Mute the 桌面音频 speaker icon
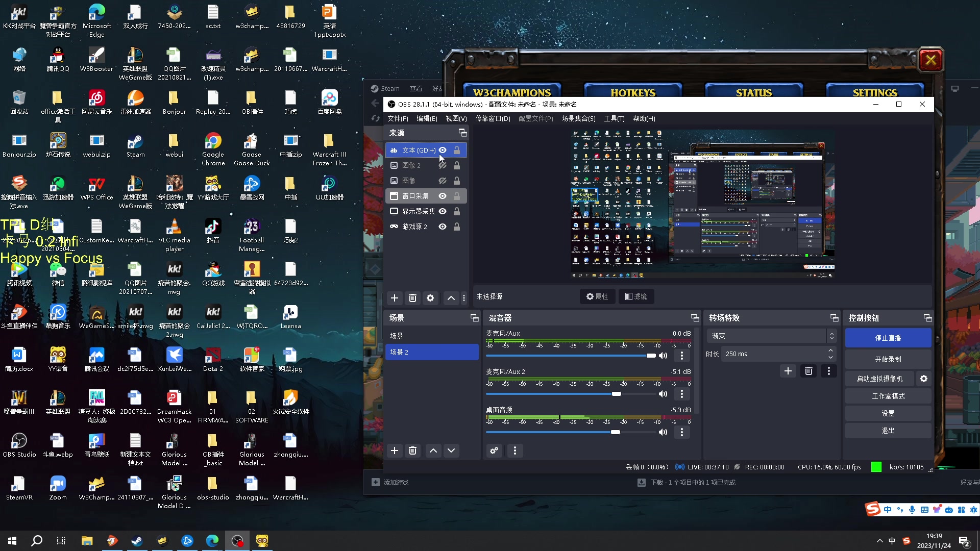This screenshot has width=980, height=551. [x=663, y=432]
